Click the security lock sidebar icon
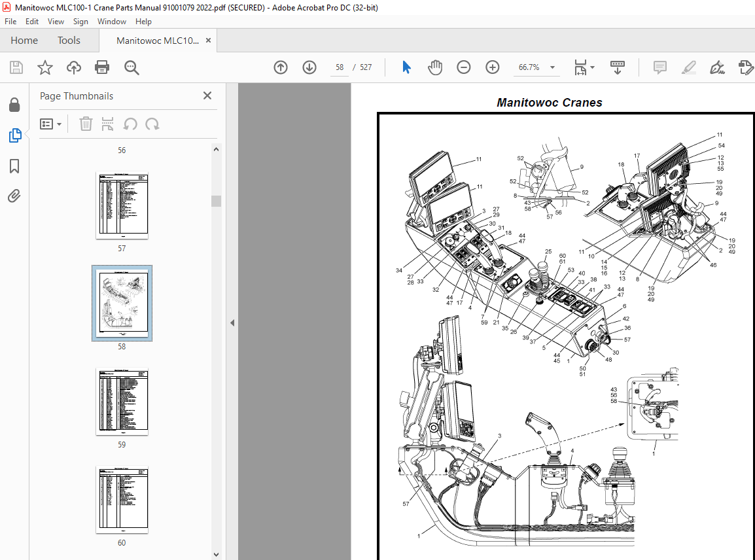Image resolution: width=755 pixels, height=560 pixels. tap(14, 105)
